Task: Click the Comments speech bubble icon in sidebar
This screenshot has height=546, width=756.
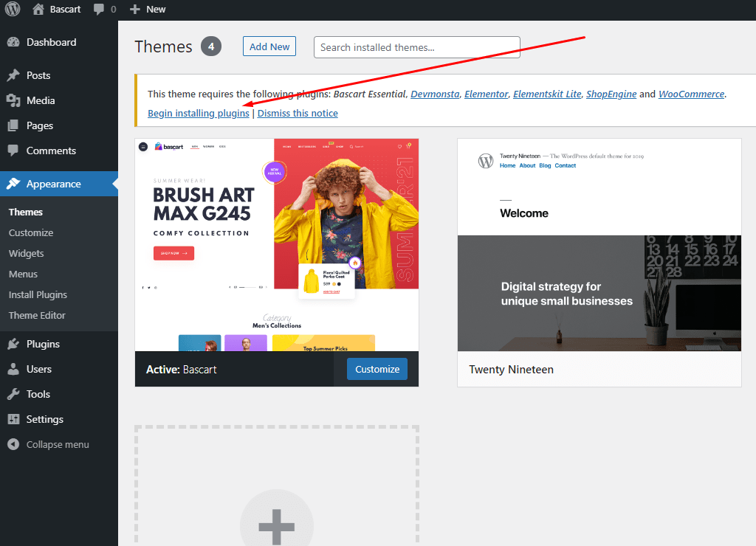Action: [x=13, y=151]
